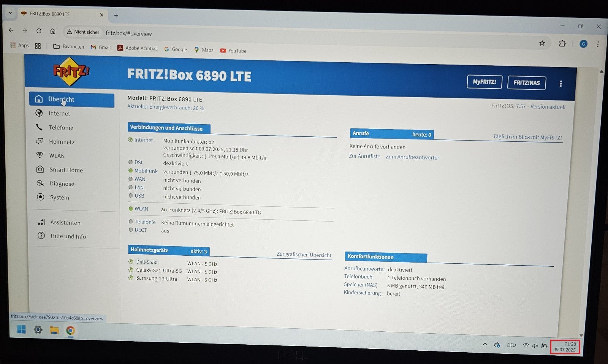Click the Anrufbeantworter comfort function link
Screen dimensions: 608x364
click(364, 269)
